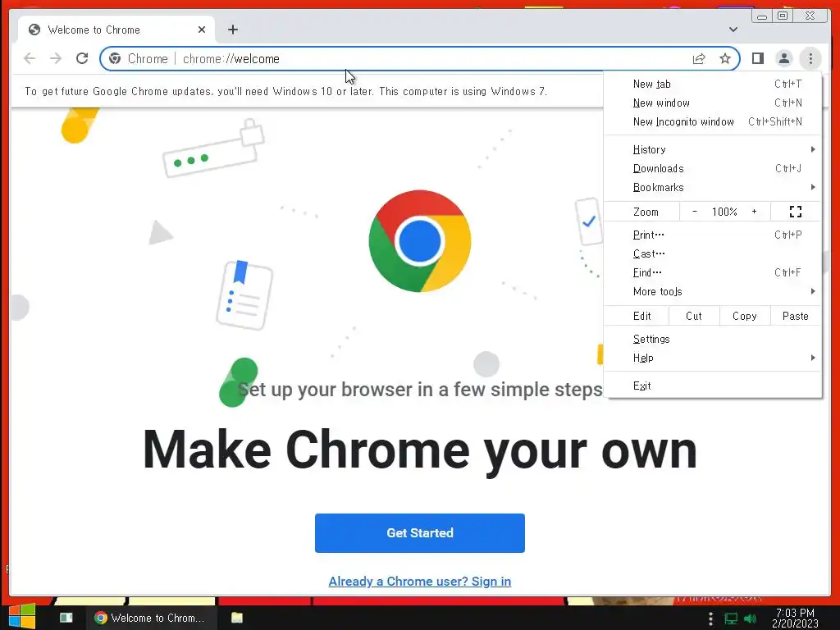Screen dimensions: 840x630
Task: Decrease zoom with the minus button
Action: (x=694, y=212)
